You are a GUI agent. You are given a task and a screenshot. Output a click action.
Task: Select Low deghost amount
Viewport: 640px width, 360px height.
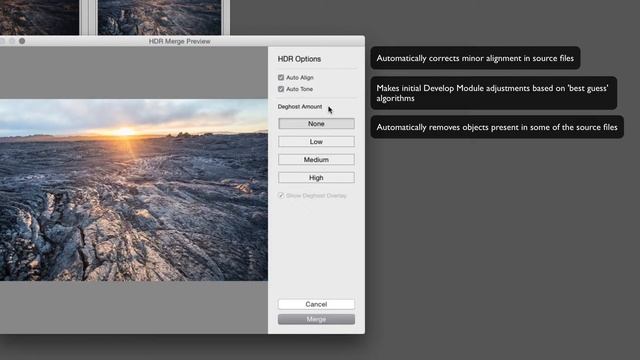(316, 142)
